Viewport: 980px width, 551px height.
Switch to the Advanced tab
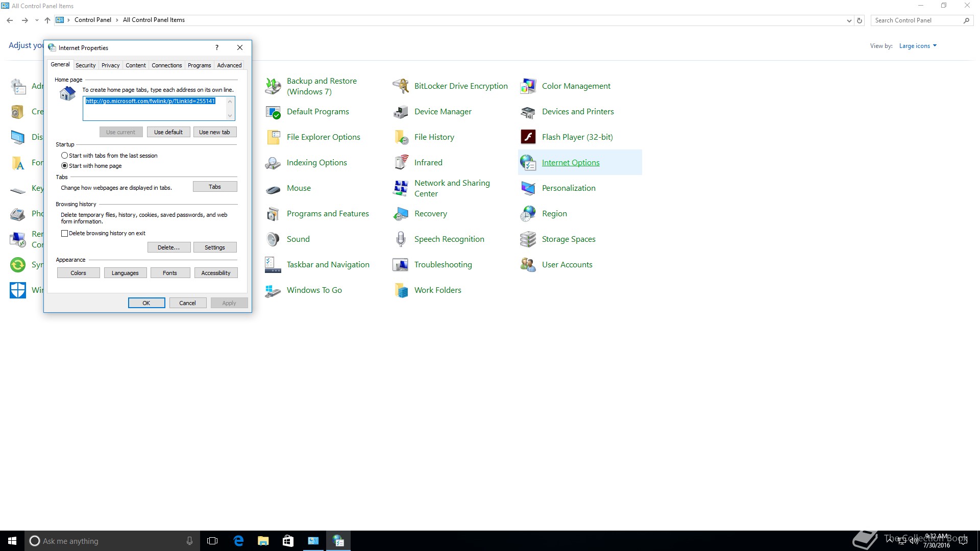coord(229,65)
